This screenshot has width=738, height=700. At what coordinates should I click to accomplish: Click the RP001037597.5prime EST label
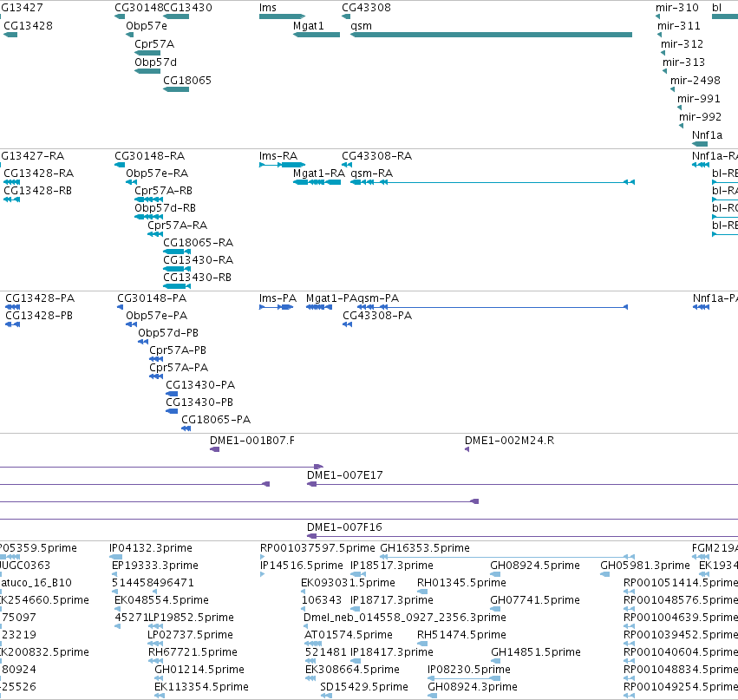317,548
